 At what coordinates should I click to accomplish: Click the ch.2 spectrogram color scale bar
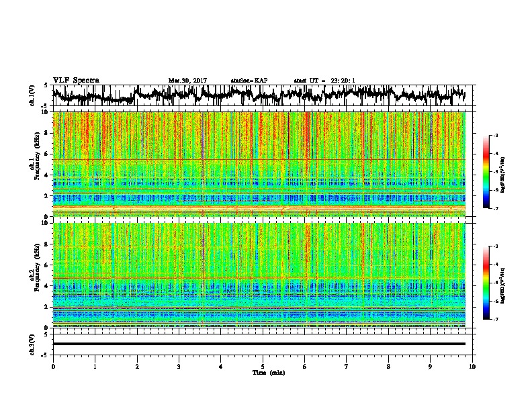486,283
